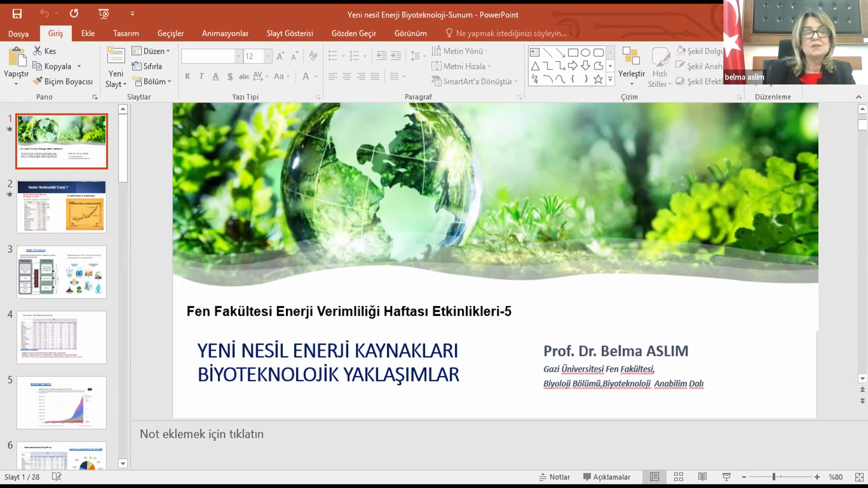Click the 'Ne yapmak istediğinizi söyleyin' search box
The image size is (868, 488).
tap(506, 33)
